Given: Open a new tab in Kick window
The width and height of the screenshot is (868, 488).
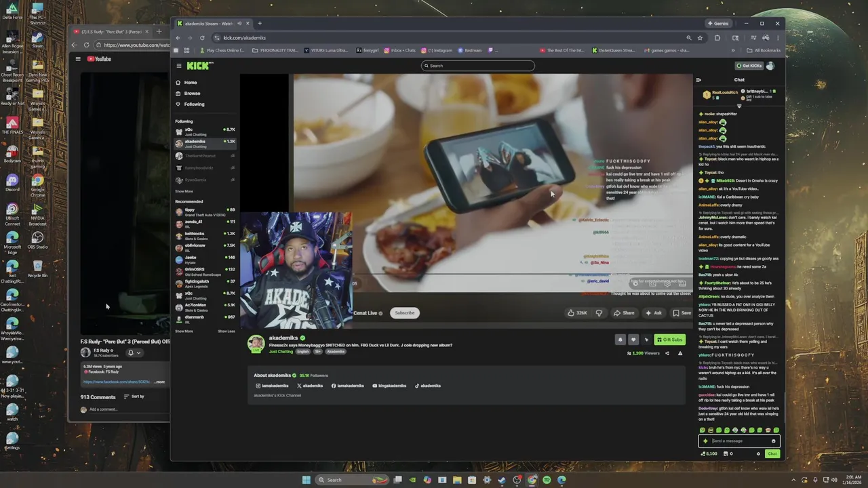Looking at the screenshot, I should (x=259, y=23).
